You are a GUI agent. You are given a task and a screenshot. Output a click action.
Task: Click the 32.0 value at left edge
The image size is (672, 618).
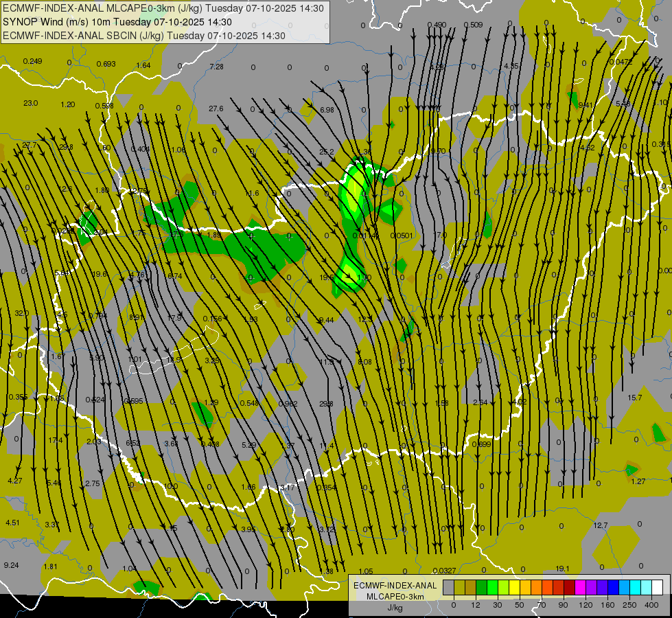click(x=21, y=313)
